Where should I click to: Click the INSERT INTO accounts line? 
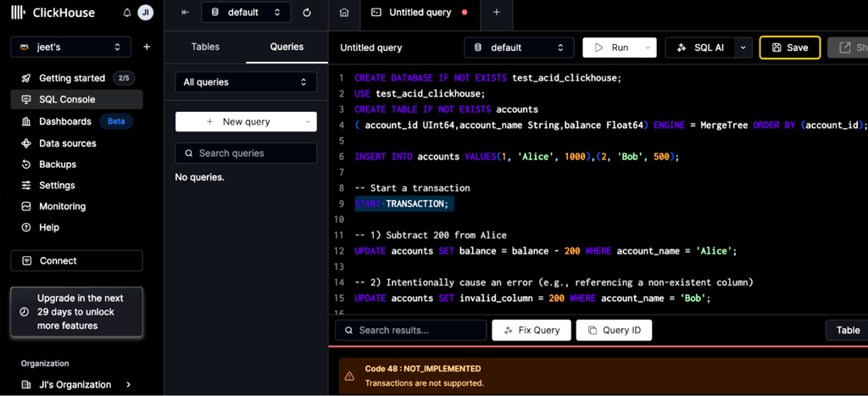click(516, 157)
